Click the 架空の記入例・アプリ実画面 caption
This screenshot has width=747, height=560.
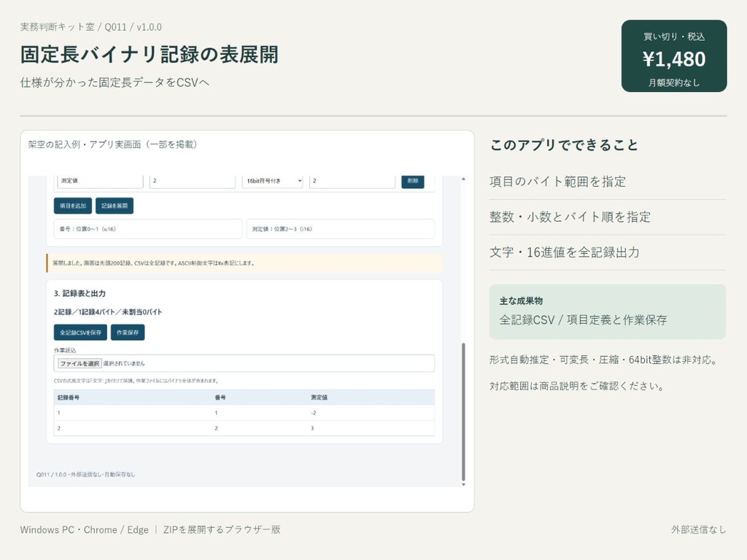[x=112, y=144]
